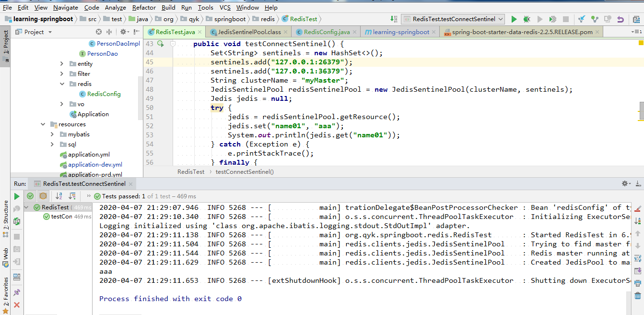Viewport: 644px width, 315px height.
Task: Expand the mybatis folder
Action: coord(52,134)
